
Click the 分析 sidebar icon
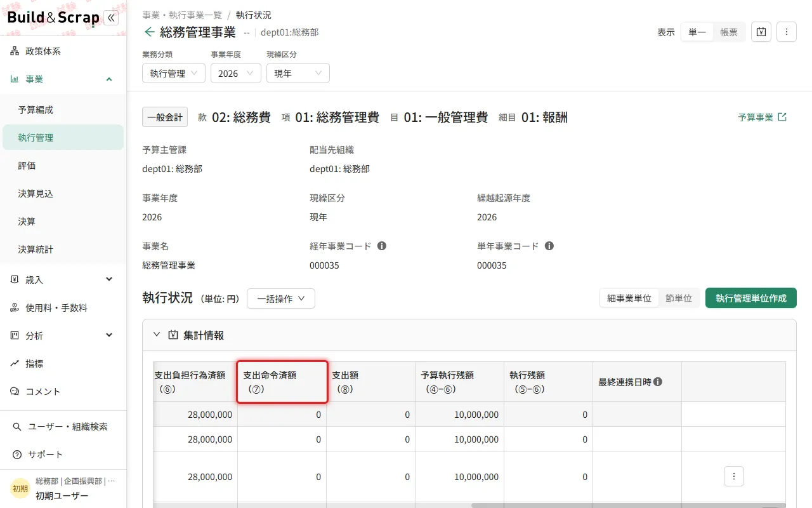pyautogui.click(x=15, y=335)
